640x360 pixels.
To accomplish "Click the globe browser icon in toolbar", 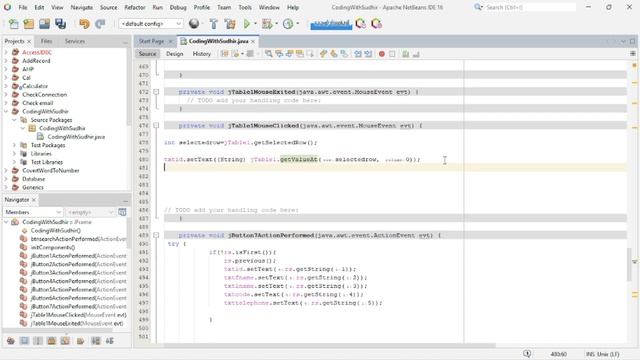I will click(x=194, y=24).
